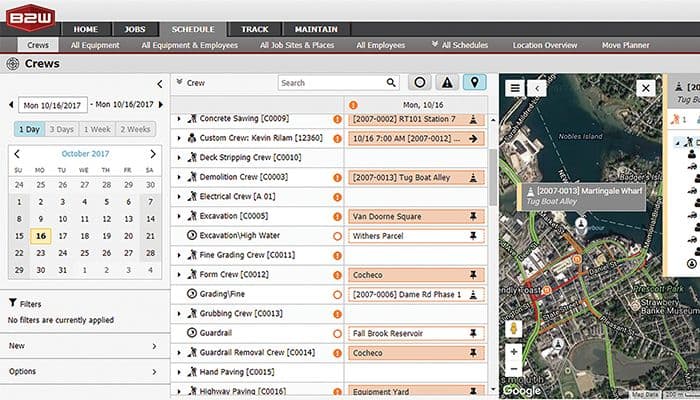Open the map hamburger menu

coord(514,88)
